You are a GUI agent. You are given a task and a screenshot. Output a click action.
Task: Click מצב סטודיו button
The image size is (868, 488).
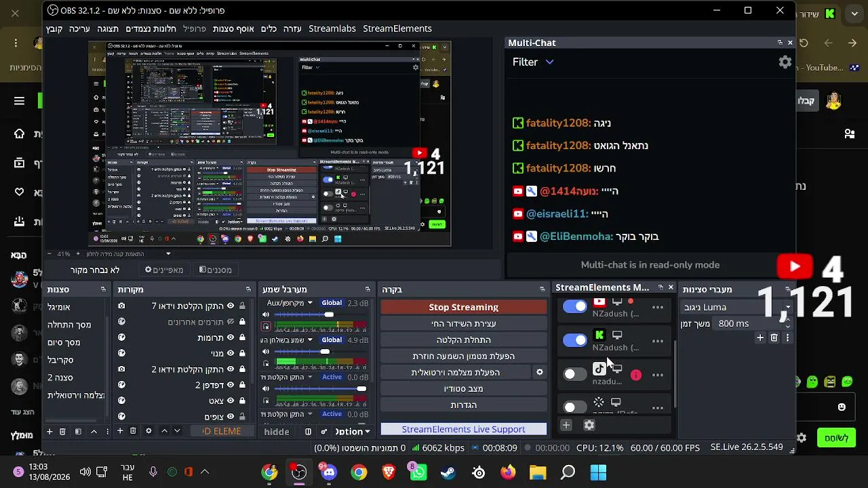[464, 388]
